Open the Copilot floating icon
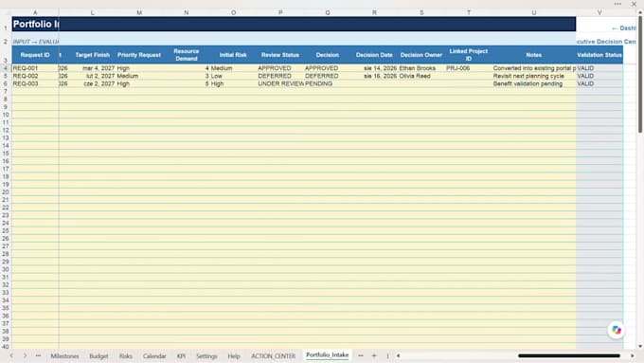 pos(617,330)
